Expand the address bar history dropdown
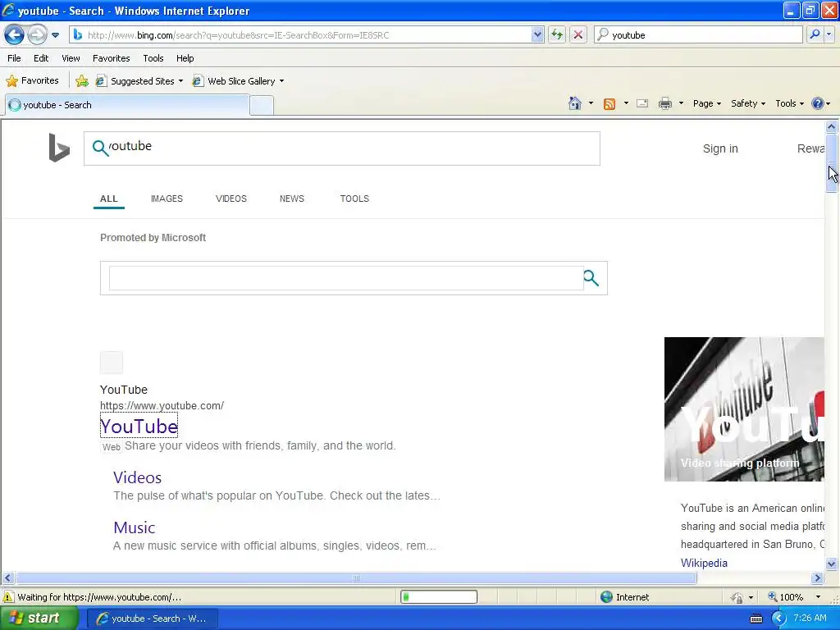This screenshot has height=630, width=840. [x=537, y=35]
